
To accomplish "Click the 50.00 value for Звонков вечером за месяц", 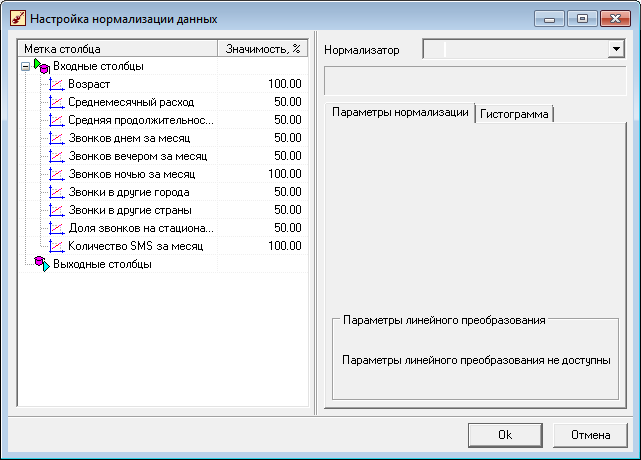I will click(288, 156).
